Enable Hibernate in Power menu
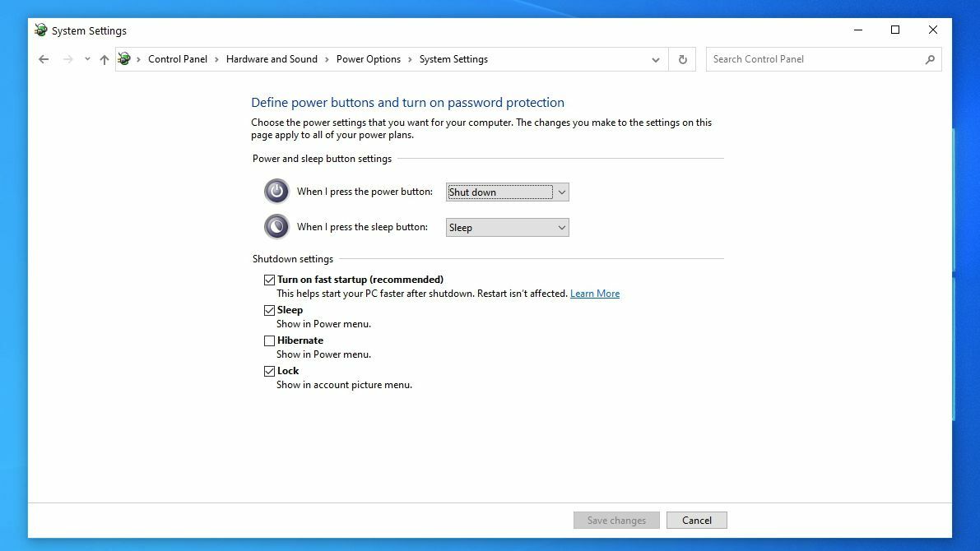Viewport: 980px width, 551px height. (x=269, y=340)
